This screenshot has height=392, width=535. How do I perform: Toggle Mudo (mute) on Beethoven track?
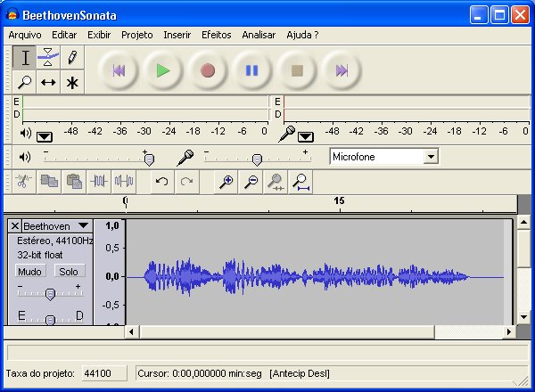pyautogui.click(x=30, y=272)
